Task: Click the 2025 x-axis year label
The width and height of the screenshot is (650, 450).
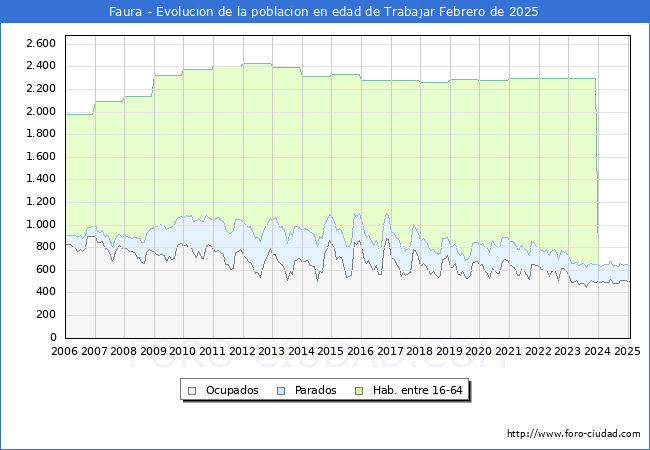Action: tap(627, 351)
